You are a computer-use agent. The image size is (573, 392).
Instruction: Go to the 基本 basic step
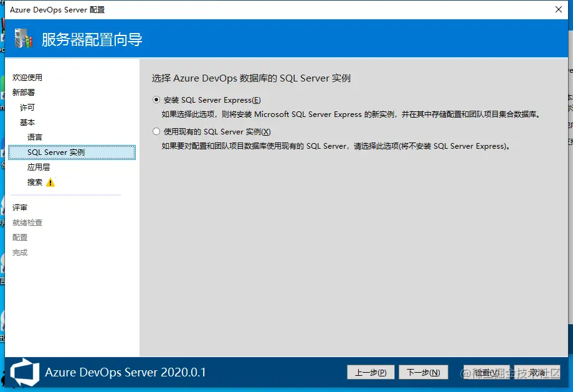click(27, 123)
